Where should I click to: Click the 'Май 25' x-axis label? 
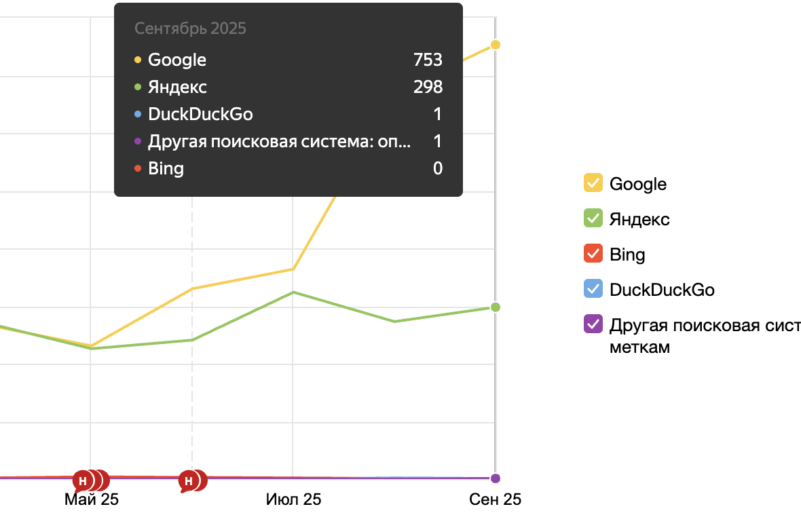click(92, 500)
